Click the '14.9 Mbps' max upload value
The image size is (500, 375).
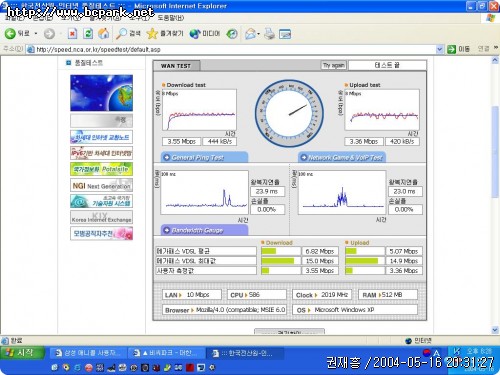(404, 261)
